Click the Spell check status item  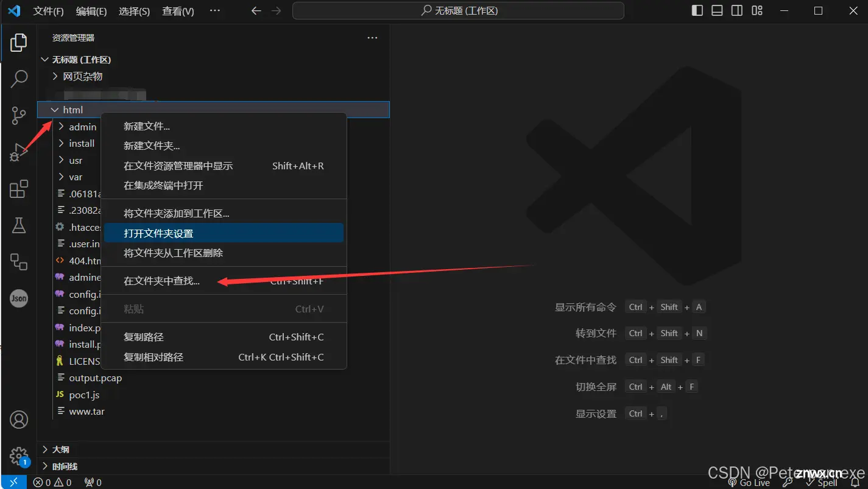point(822,482)
